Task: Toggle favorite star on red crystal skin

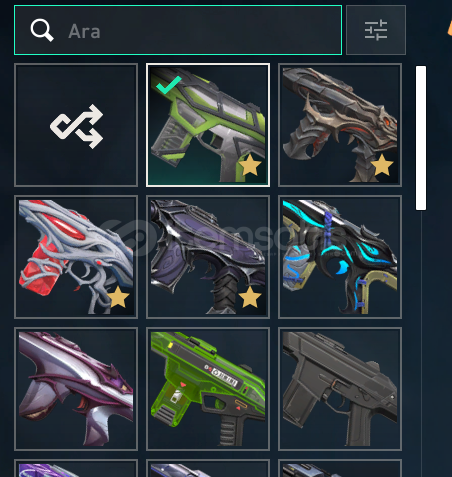Action: point(118,297)
